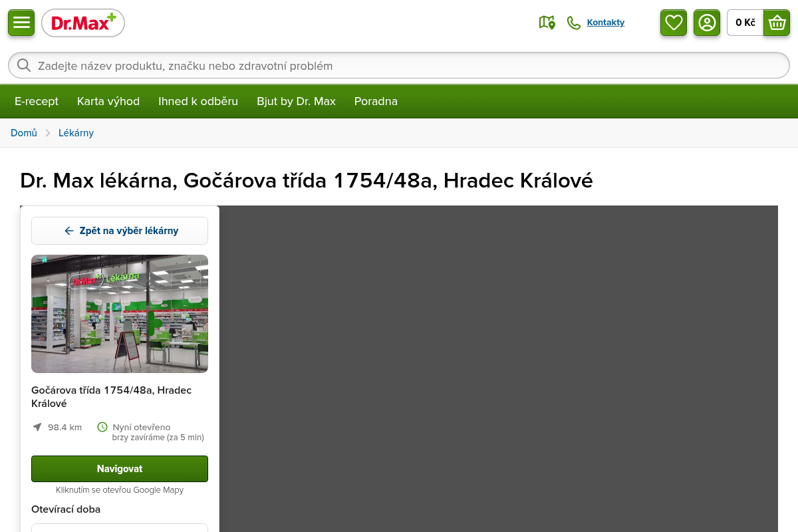Open the pharmacy map locator icon
Viewport: 798px width, 532px height.
(x=547, y=23)
